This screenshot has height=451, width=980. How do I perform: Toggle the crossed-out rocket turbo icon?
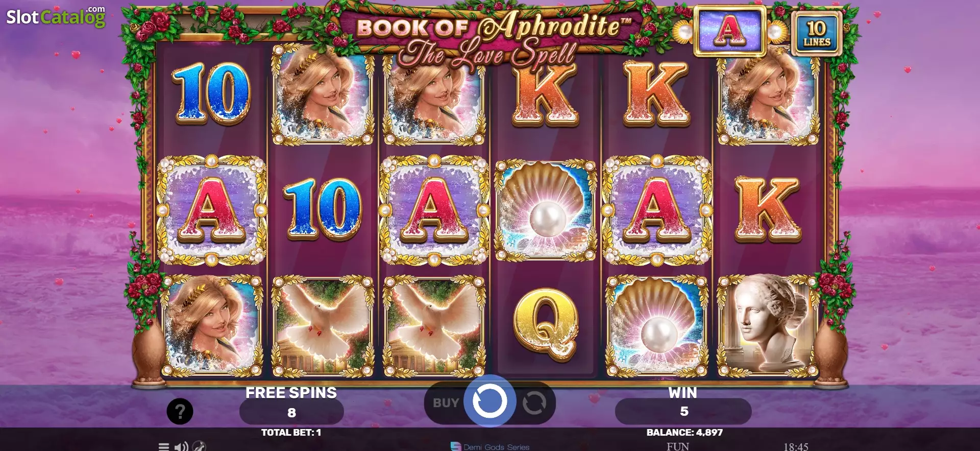(x=199, y=446)
